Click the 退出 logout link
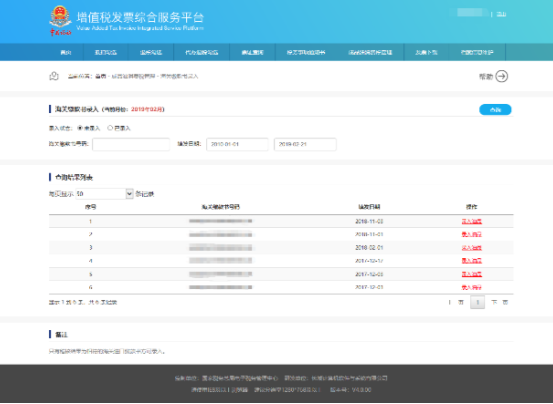 501,14
